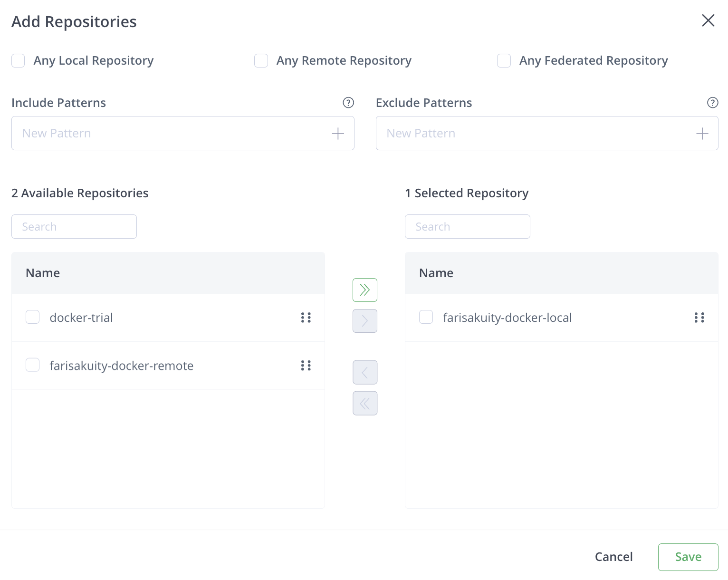Click the move-all-right double chevron button

click(x=364, y=290)
